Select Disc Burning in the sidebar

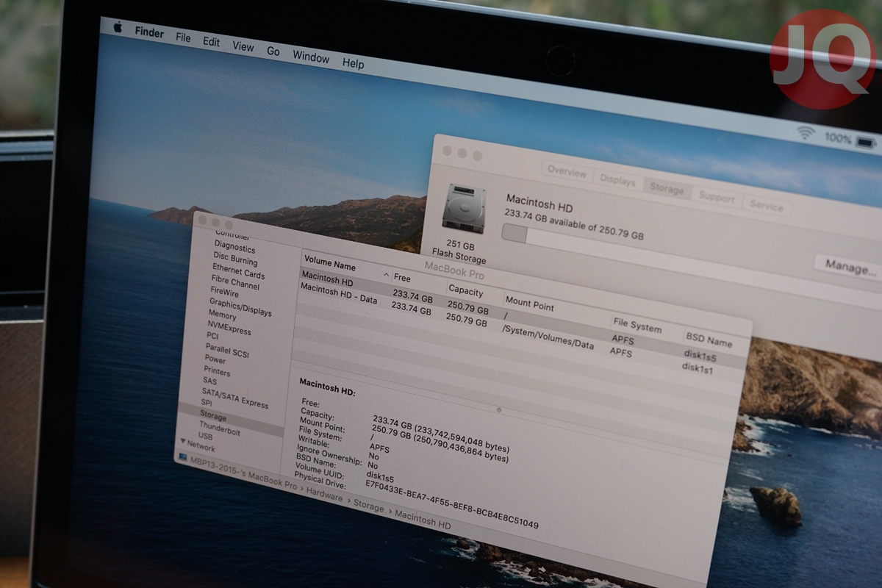pyautogui.click(x=234, y=259)
